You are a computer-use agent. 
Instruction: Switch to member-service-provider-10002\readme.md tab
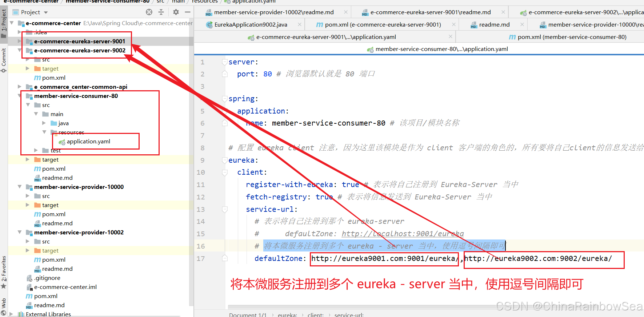point(274,12)
